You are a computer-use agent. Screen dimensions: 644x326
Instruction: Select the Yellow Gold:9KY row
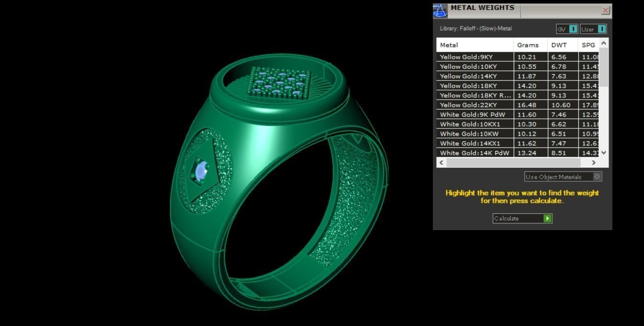click(518, 57)
